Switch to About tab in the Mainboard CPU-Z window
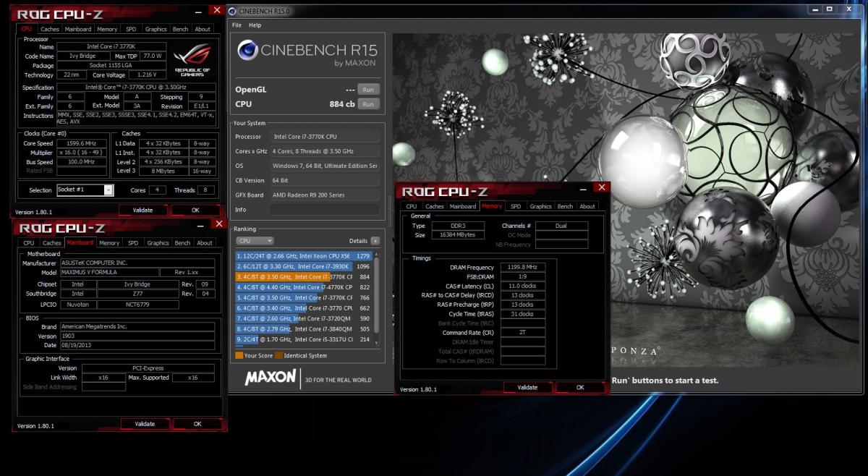This screenshot has width=868, height=476. pyautogui.click(x=205, y=243)
